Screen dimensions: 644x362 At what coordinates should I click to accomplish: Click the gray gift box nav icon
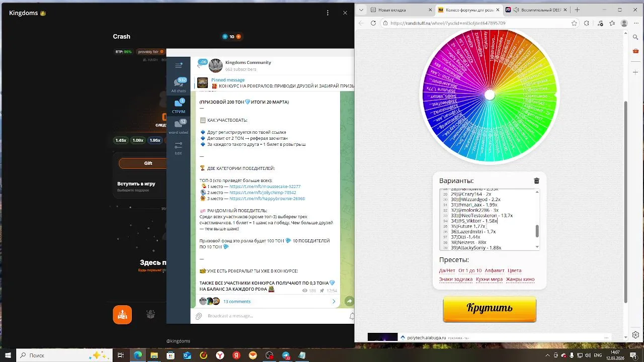click(150, 315)
